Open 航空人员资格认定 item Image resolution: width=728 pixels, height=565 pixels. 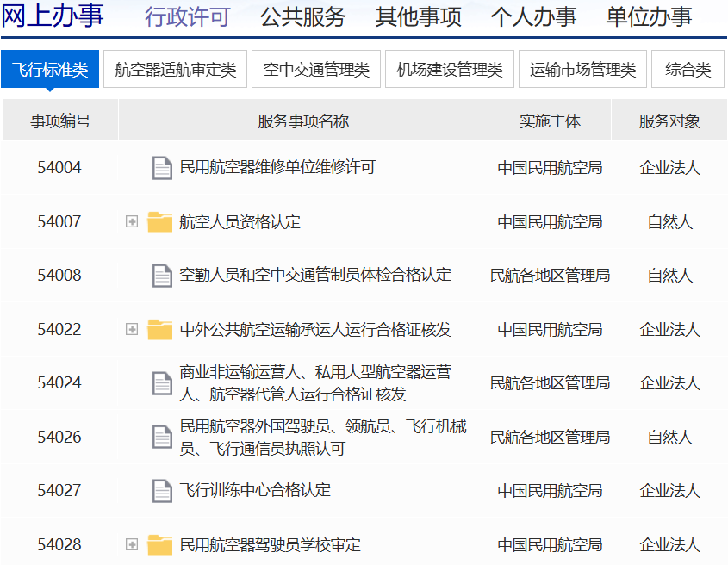point(240,221)
